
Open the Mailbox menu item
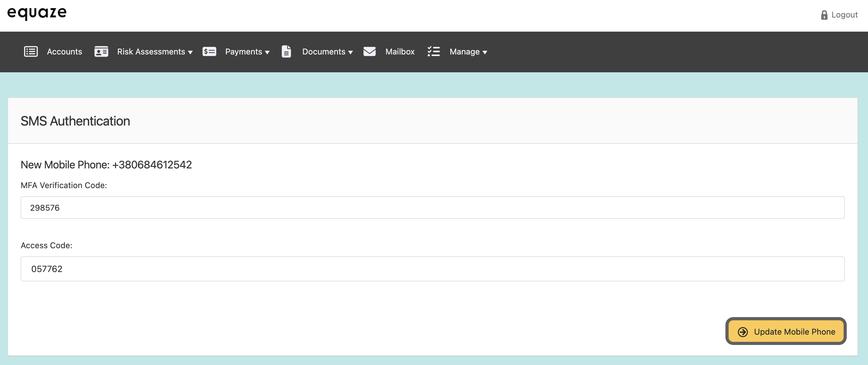(x=400, y=52)
